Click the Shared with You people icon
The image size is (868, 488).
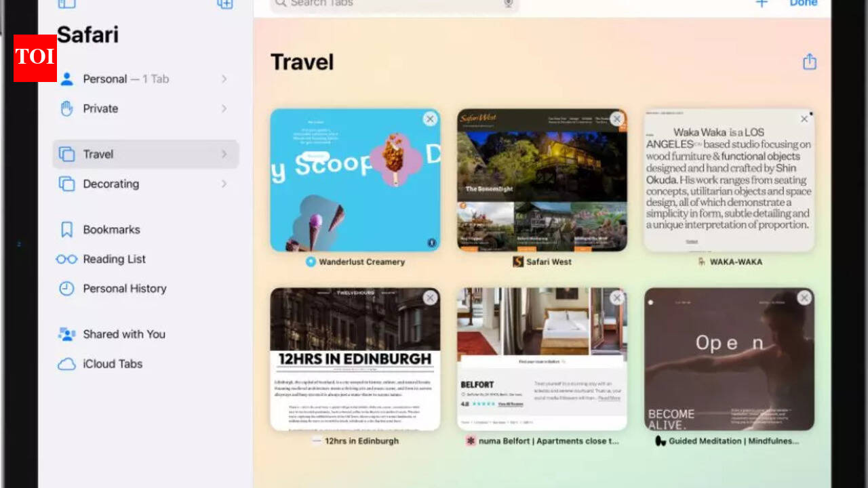point(66,334)
